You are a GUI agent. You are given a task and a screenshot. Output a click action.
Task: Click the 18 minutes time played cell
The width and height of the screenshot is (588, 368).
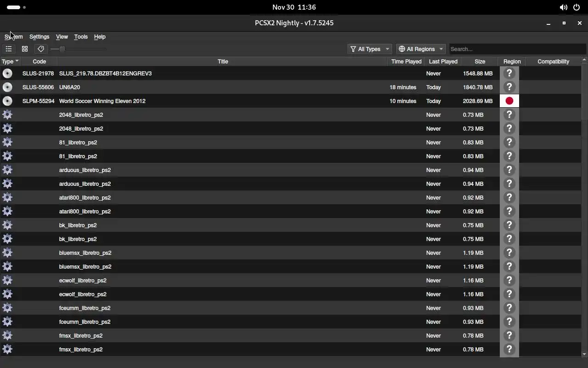point(403,87)
